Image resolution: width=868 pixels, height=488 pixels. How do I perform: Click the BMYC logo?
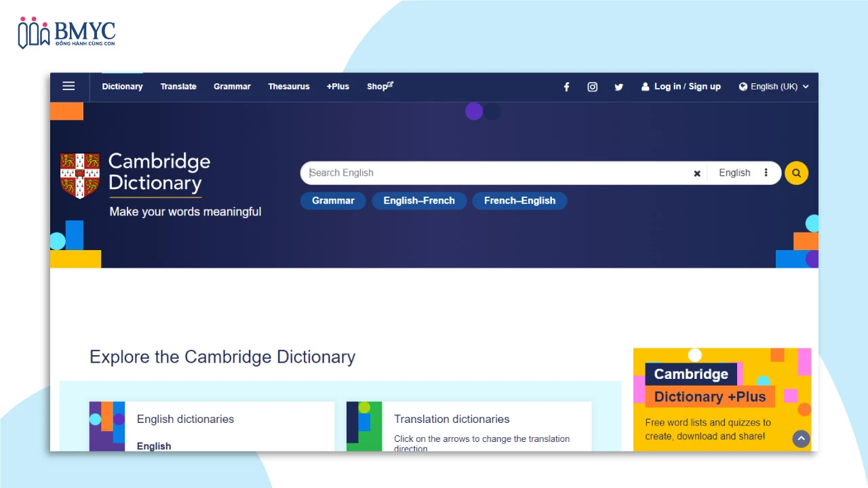66,33
